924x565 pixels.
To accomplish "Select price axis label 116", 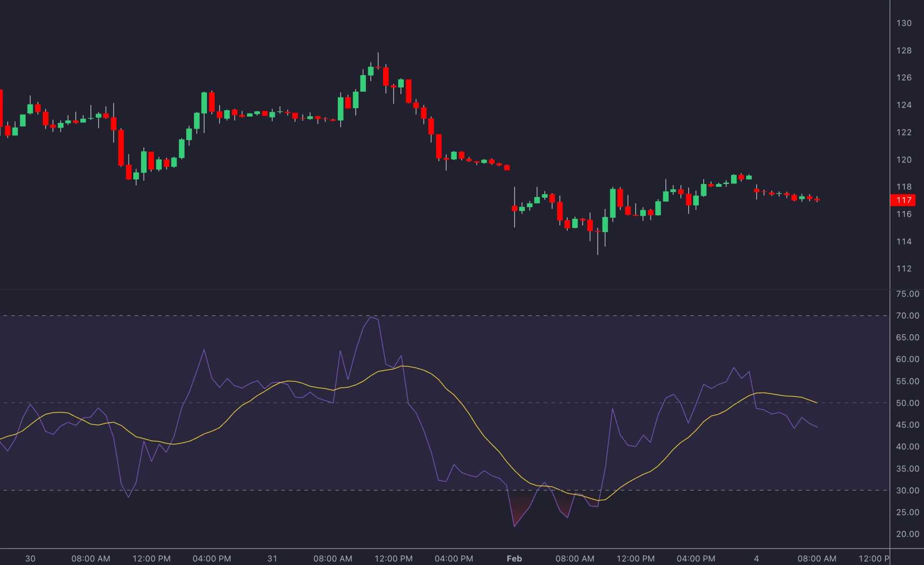I will tap(904, 214).
